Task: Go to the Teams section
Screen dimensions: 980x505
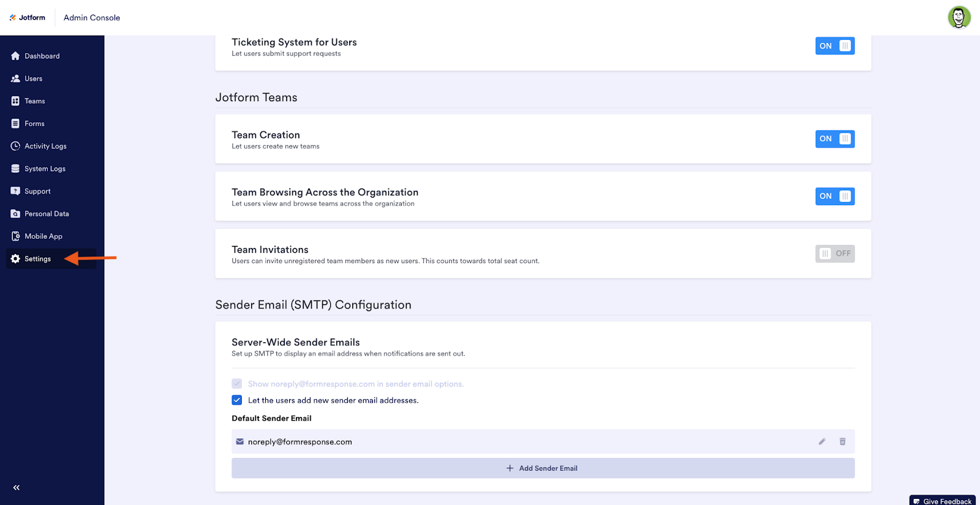Action: pyautogui.click(x=35, y=101)
